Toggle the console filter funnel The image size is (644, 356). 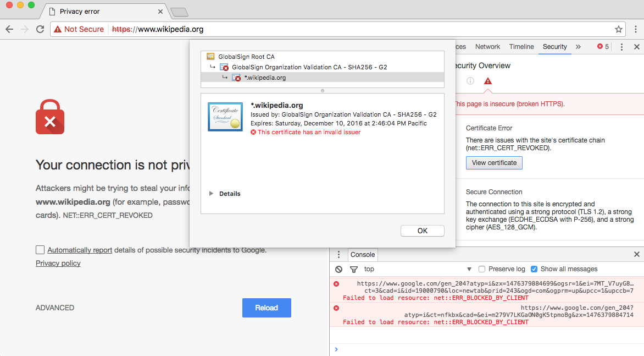click(x=354, y=269)
